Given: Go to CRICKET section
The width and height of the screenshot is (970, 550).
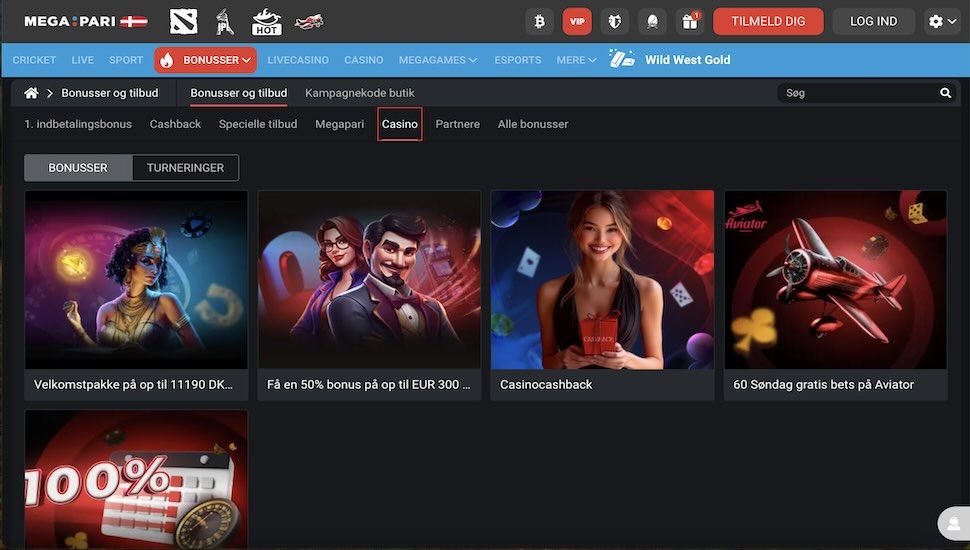Looking at the screenshot, I should [x=34, y=60].
